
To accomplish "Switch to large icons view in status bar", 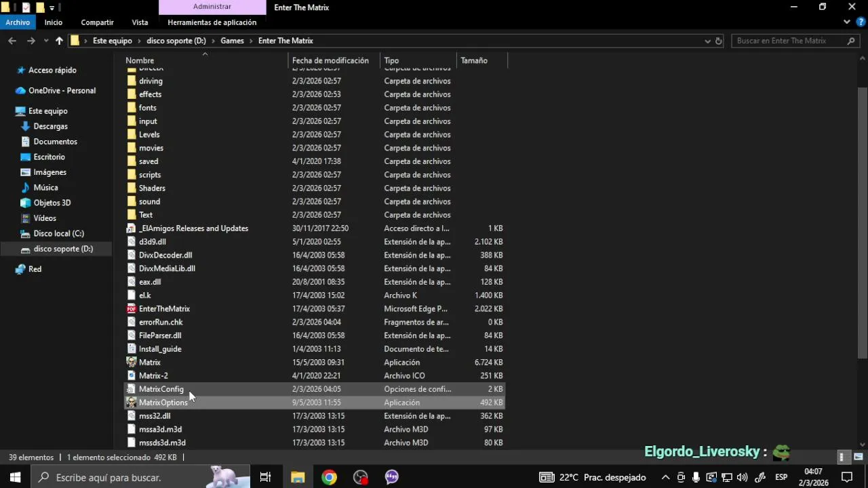I will [x=859, y=457].
